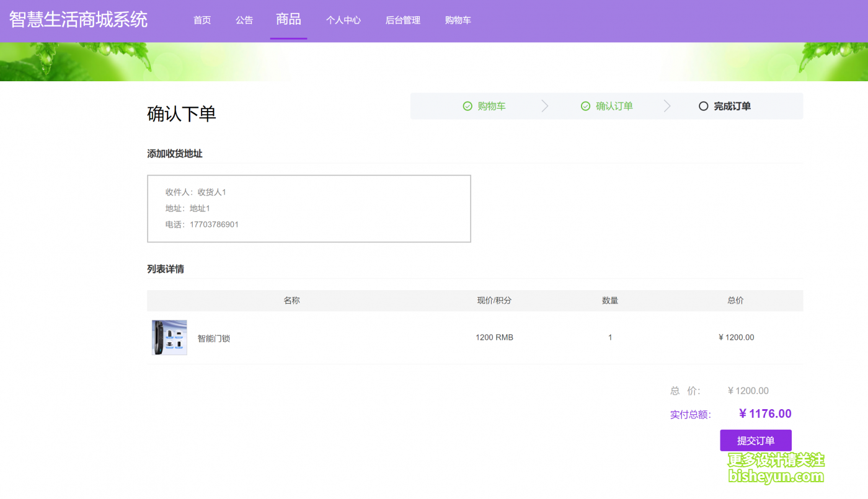Select the 确认订单 progress step label
This screenshot has height=499, width=868.
click(615, 105)
